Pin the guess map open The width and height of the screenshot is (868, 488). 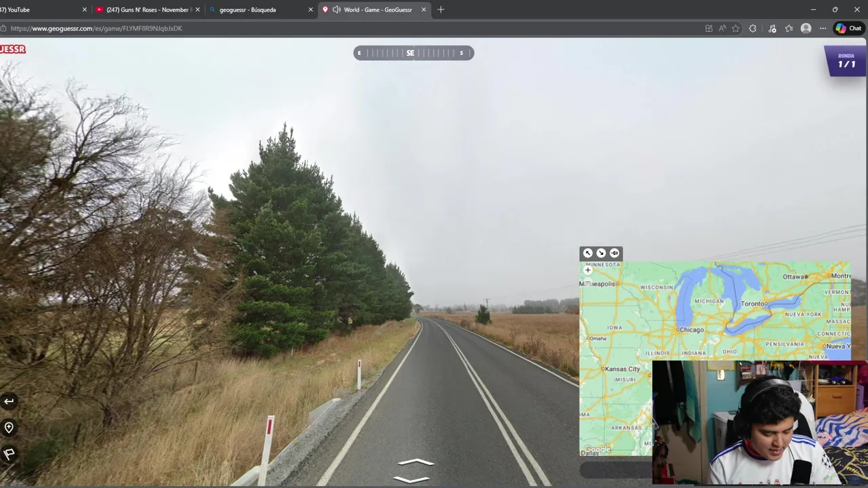point(614,253)
